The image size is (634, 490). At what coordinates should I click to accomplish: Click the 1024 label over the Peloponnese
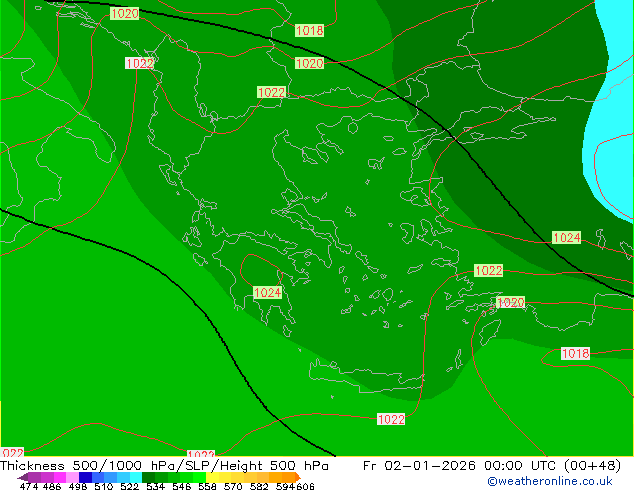point(267,292)
